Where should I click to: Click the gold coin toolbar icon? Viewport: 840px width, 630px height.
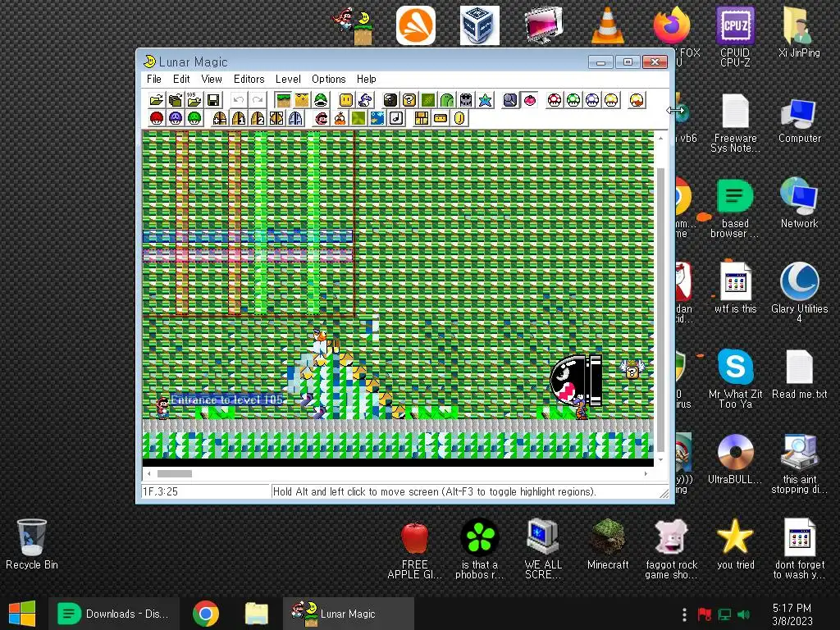click(459, 118)
